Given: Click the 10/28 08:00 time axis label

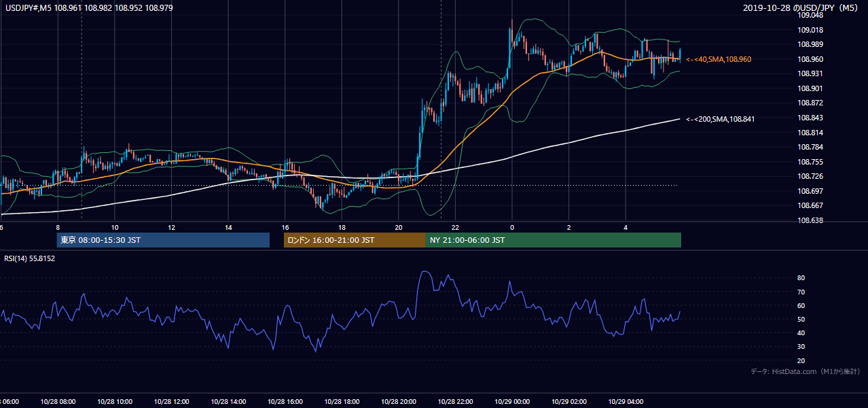Looking at the screenshot, I should pos(57,402).
